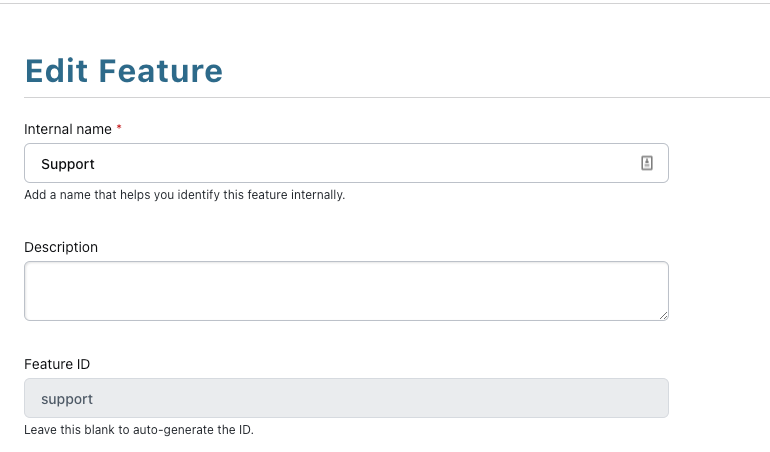This screenshot has width=770, height=452.
Task: Click inside the Description text area
Action: (x=346, y=291)
